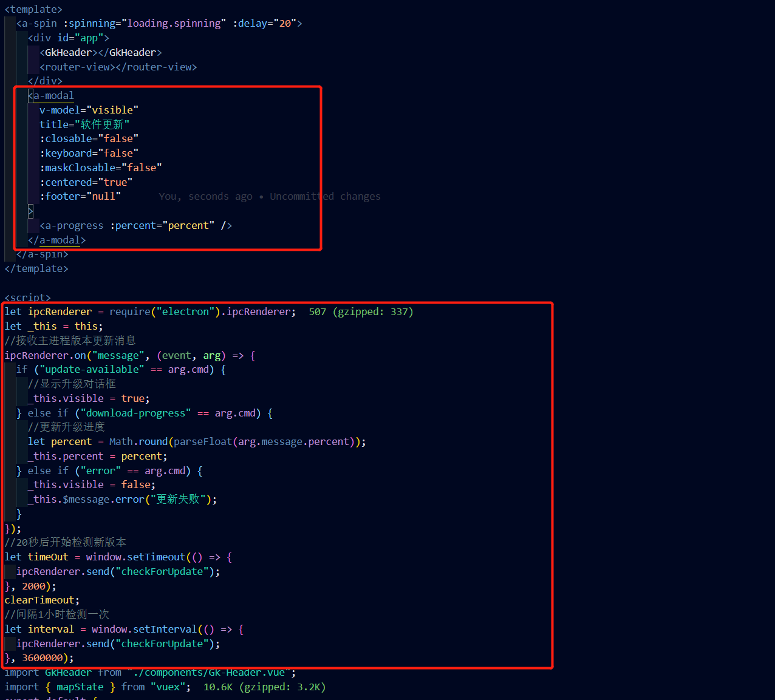Click the ipcRenderer.on("message" listener line
This screenshot has width=775, height=700.
[130, 356]
